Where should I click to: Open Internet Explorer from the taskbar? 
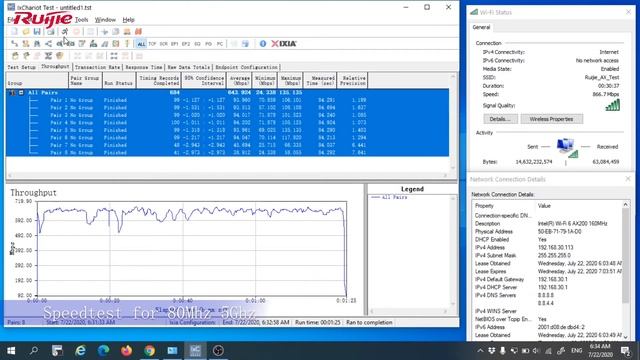tap(80, 351)
